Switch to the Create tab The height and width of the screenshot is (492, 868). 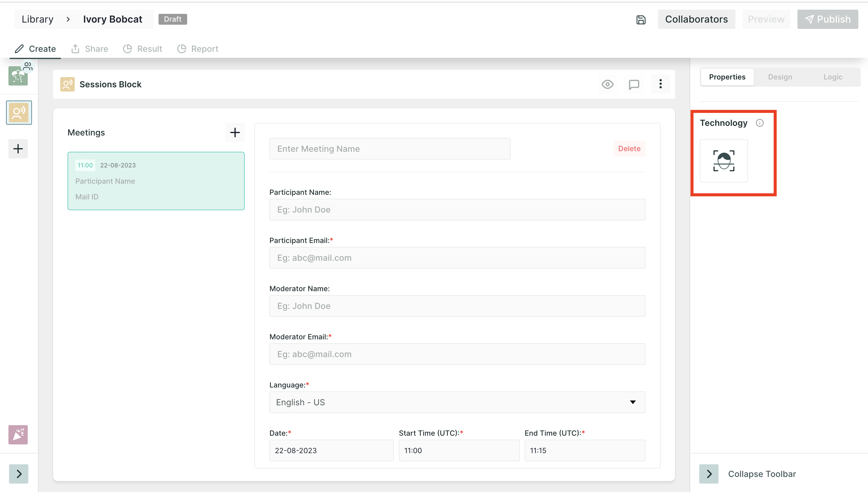tap(35, 49)
